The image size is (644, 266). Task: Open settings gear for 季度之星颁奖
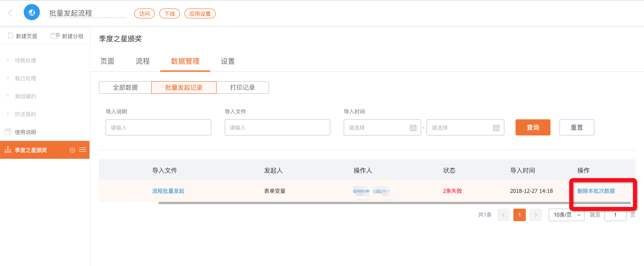click(x=72, y=150)
